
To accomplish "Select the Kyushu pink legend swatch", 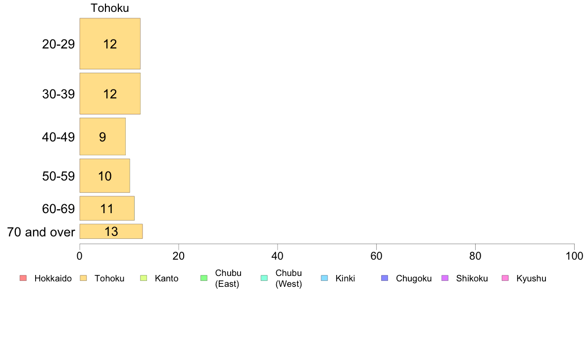I will click(505, 278).
